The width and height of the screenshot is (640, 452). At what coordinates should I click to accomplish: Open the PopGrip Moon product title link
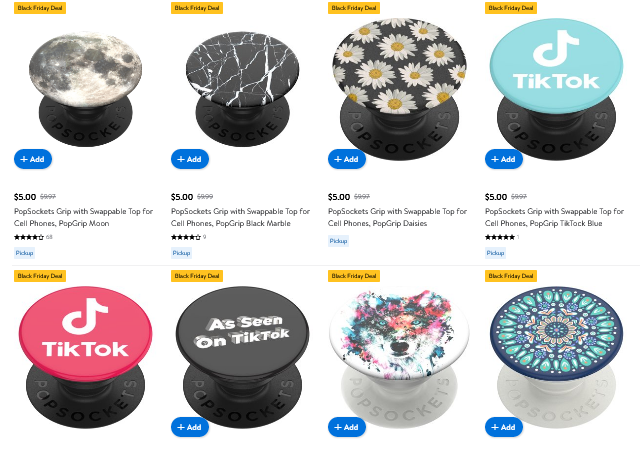pyautogui.click(x=84, y=217)
